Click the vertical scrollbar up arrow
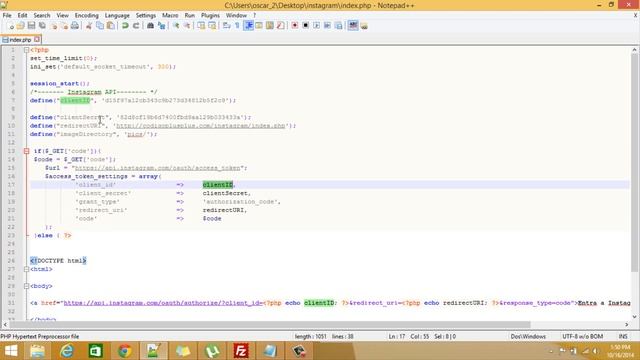This screenshot has height=360, width=640. 634,50
